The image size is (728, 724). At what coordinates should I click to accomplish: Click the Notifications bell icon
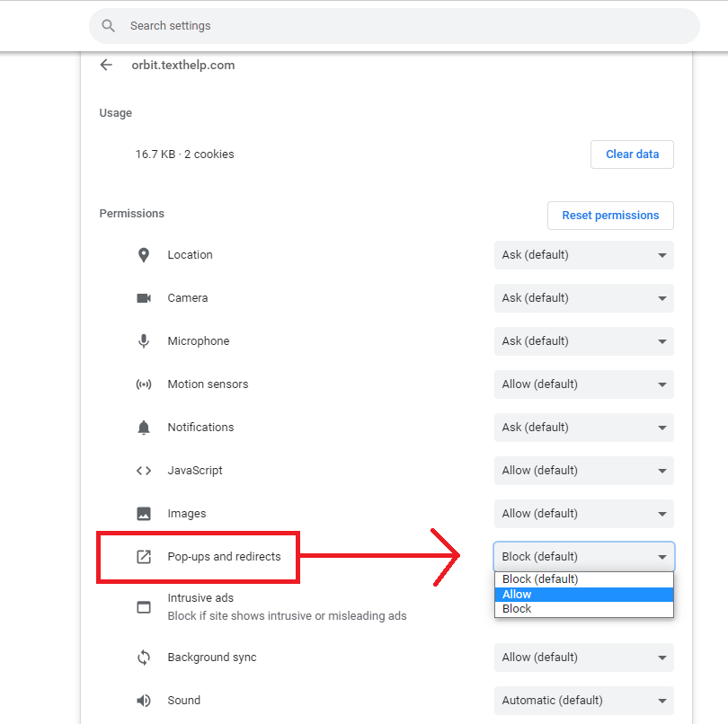pyautogui.click(x=144, y=428)
